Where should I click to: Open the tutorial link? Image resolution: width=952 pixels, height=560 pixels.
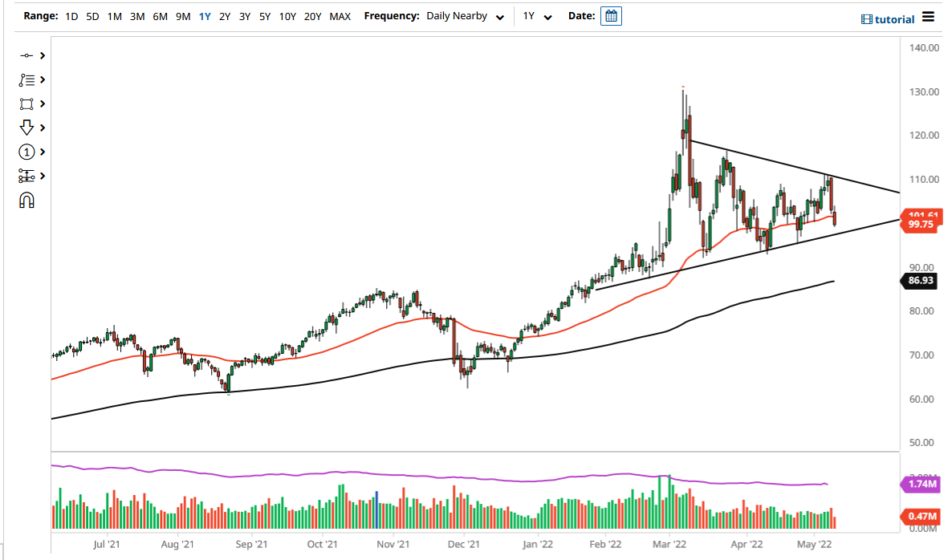coord(887,18)
